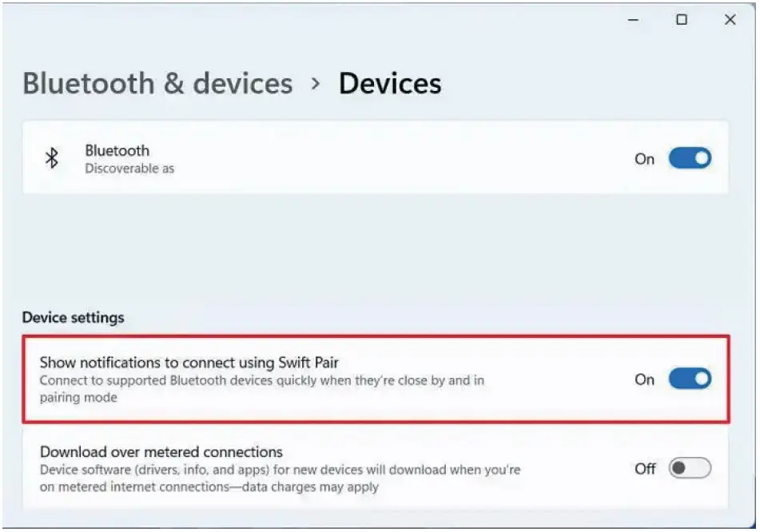This screenshot has width=760, height=532.
Task: Click the 'On' label beside Bluetooth switch
Action: pos(644,159)
